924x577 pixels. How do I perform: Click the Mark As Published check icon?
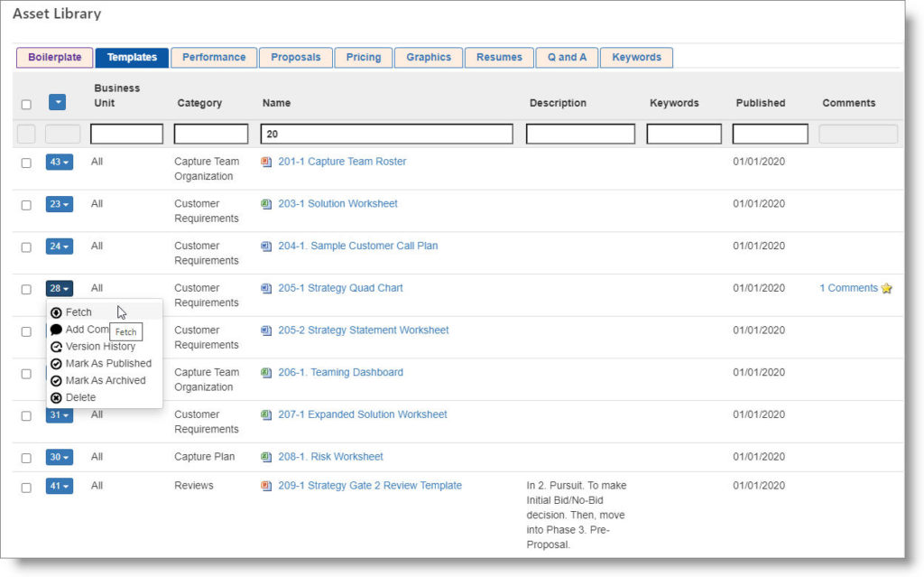tap(56, 364)
